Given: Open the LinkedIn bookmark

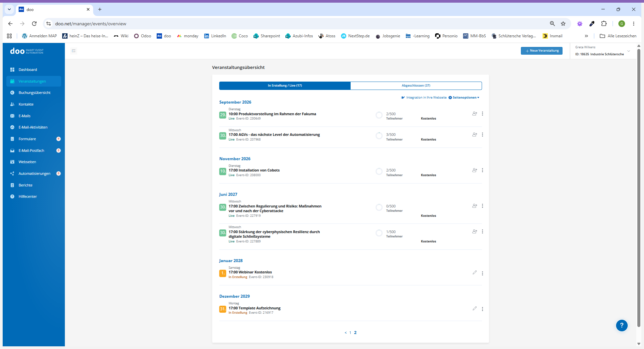Looking at the screenshot, I should pos(215,36).
